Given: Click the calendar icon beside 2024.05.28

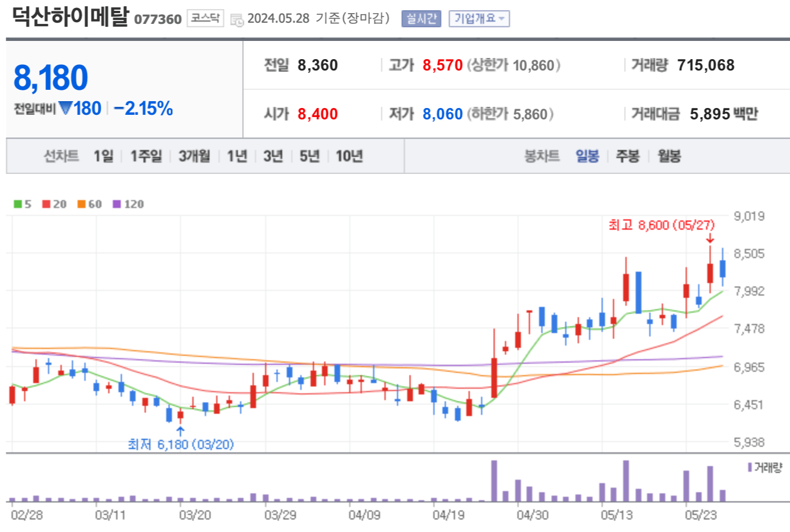Looking at the screenshot, I should pyautogui.click(x=236, y=20).
